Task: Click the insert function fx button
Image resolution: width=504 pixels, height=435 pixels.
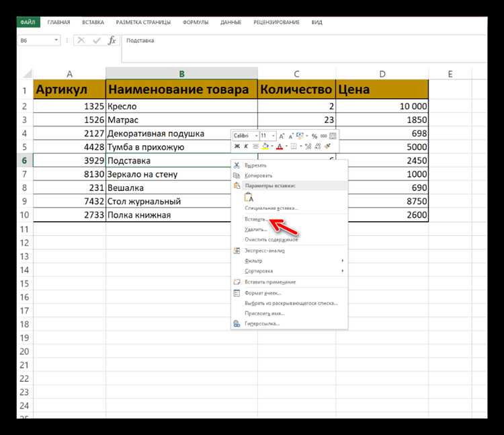Action: click(112, 40)
